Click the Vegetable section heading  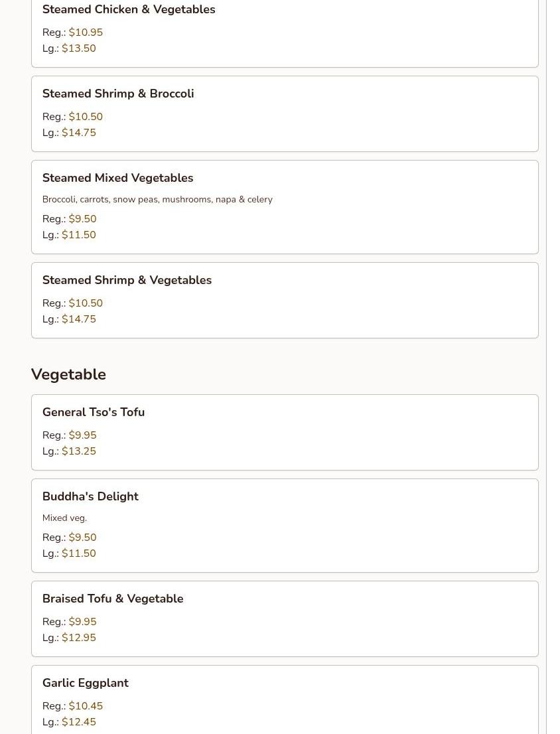point(68,374)
